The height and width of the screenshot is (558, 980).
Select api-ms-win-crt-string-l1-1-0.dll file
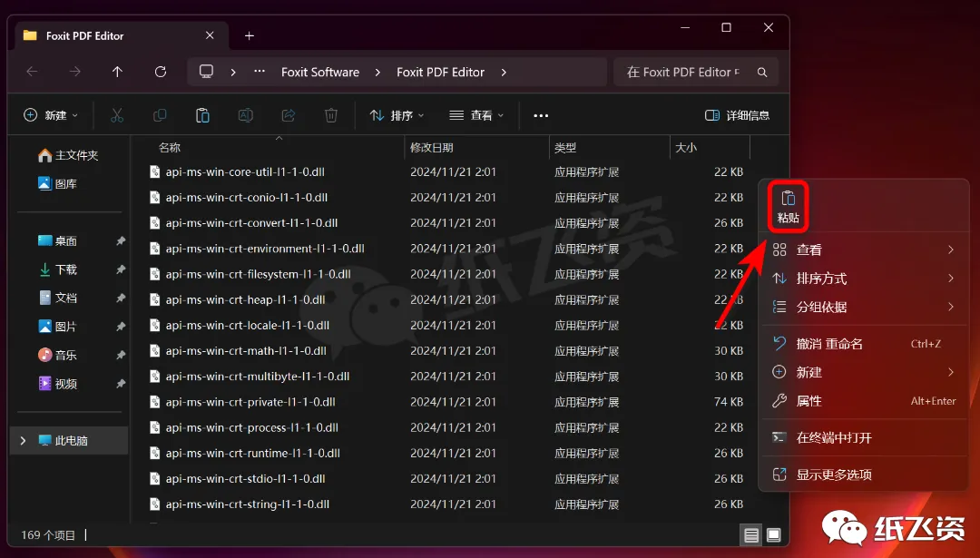(x=248, y=504)
